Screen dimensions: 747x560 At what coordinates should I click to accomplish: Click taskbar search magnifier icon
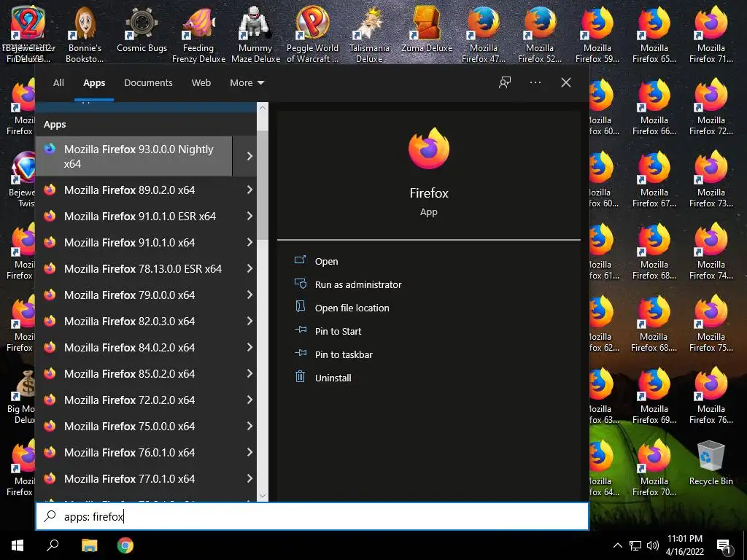[x=53, y=545]
